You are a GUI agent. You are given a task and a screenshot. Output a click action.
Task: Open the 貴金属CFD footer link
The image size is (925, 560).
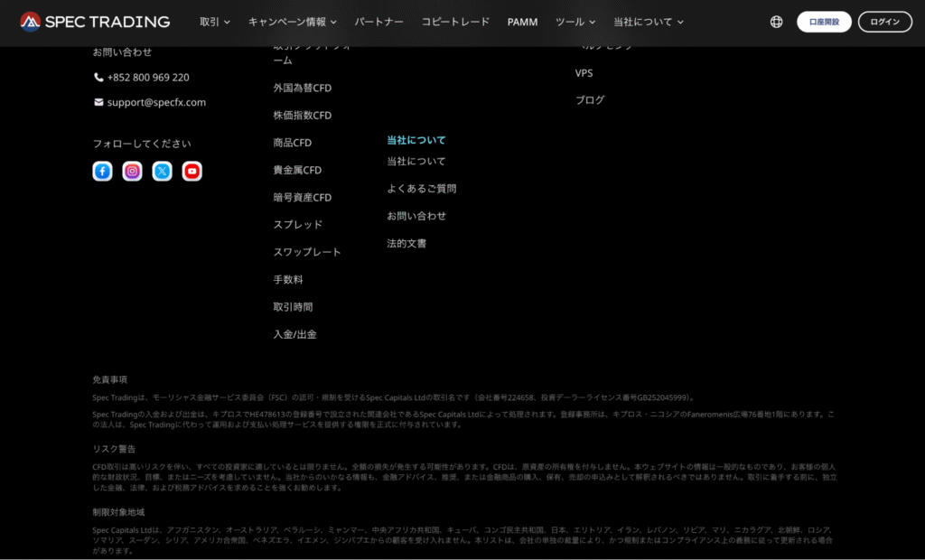[297, 170]
